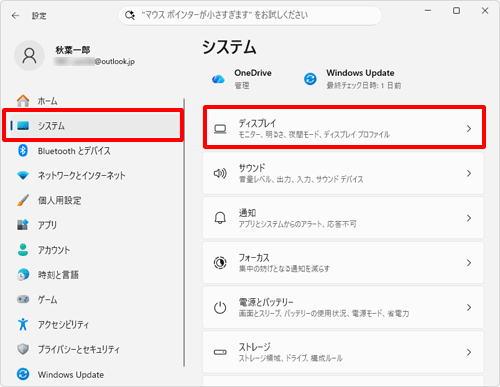500x387 pixels.
Task: Open the フォーカス settings row
Action: (343, 263)
